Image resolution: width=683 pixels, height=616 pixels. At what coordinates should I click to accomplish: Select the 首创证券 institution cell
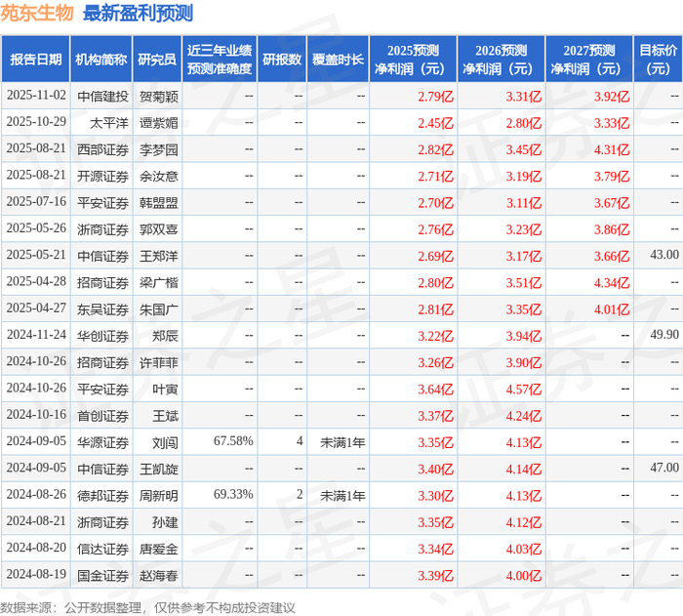coord(102,416)
